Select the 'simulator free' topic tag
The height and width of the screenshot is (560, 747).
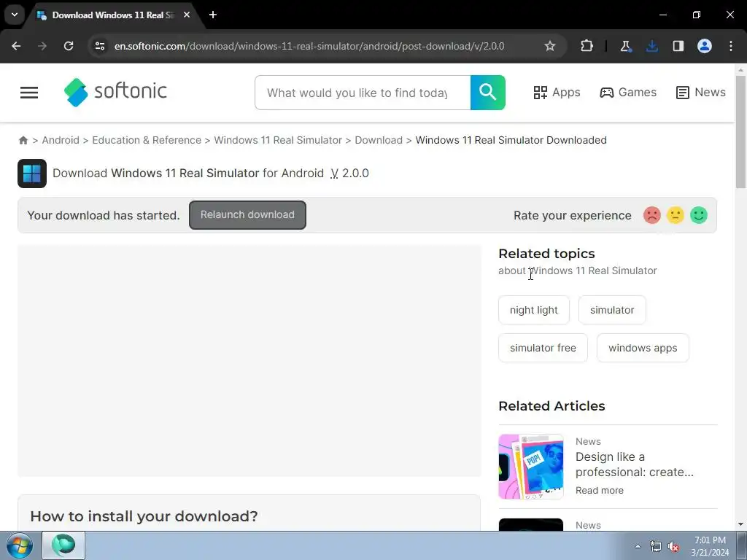[x=543, y=348]
